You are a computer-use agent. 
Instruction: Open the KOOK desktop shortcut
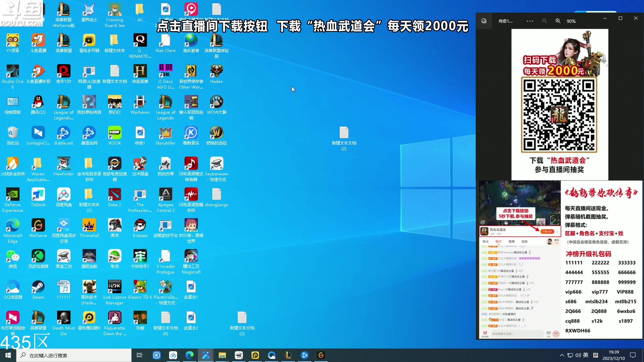pyautogui.click(x=114, y=134)
